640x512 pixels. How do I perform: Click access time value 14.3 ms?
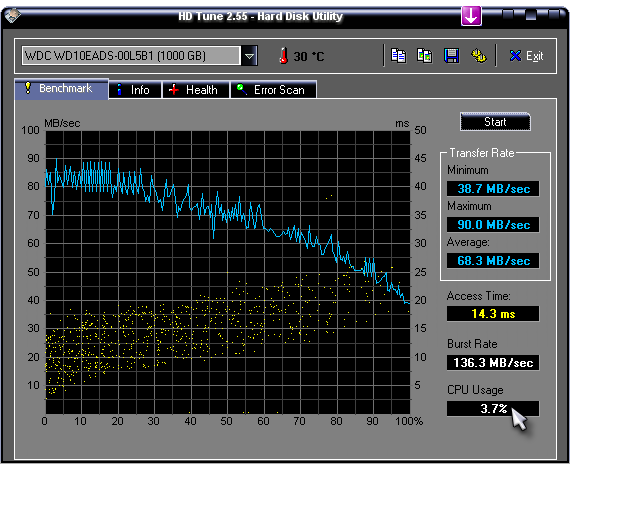(493, 314)
